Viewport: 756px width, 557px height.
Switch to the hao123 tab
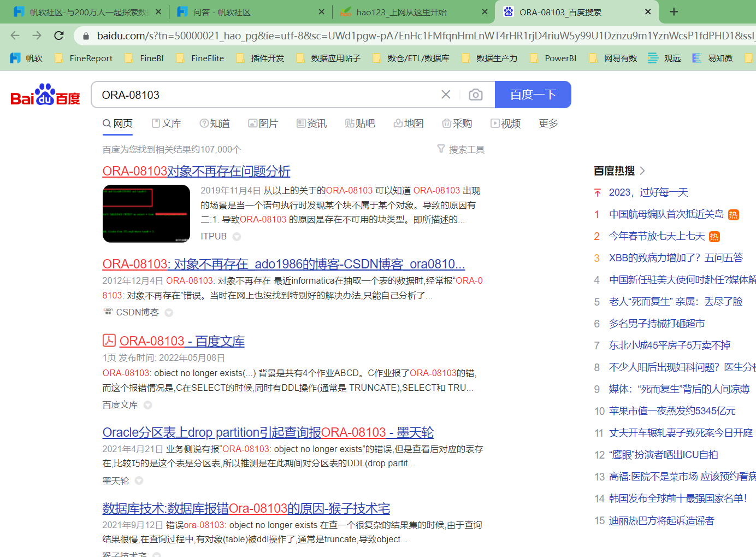coord(414,12)
